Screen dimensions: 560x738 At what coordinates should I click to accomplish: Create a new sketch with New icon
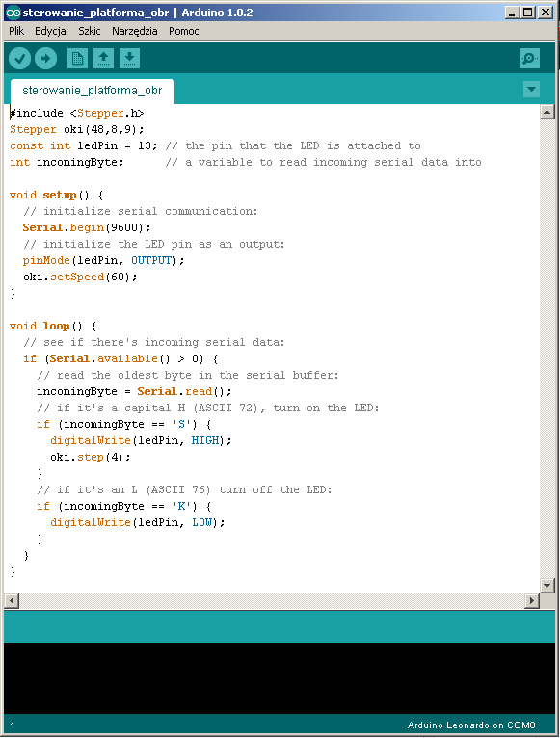(x=77, y=59)
